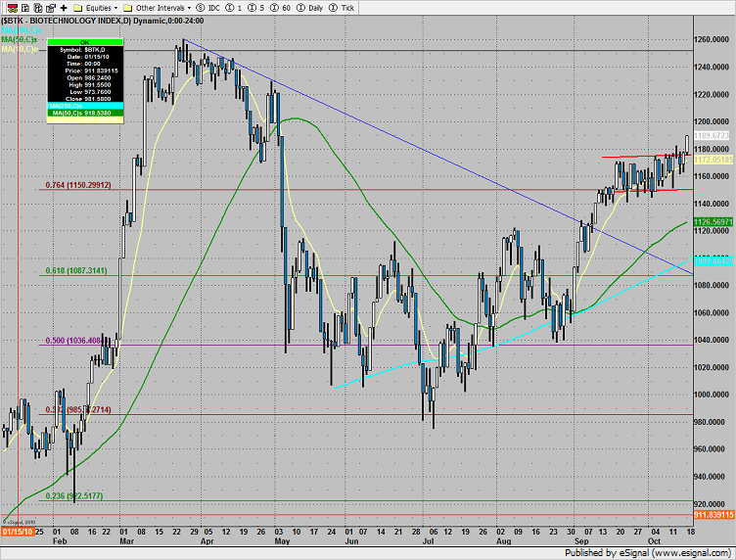736x560 pixels.
Task: Switch to the 1-minute interval
Action: (234, 8)
